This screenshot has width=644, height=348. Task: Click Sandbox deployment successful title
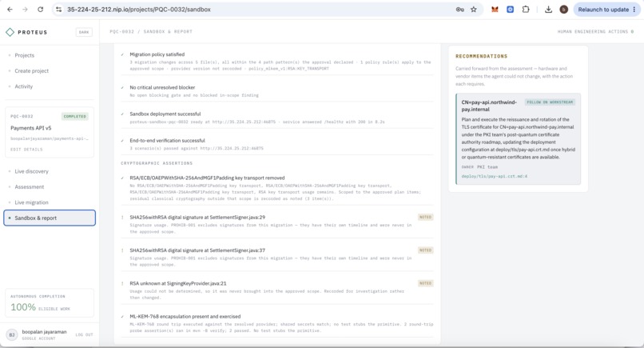tap(165, 114)
